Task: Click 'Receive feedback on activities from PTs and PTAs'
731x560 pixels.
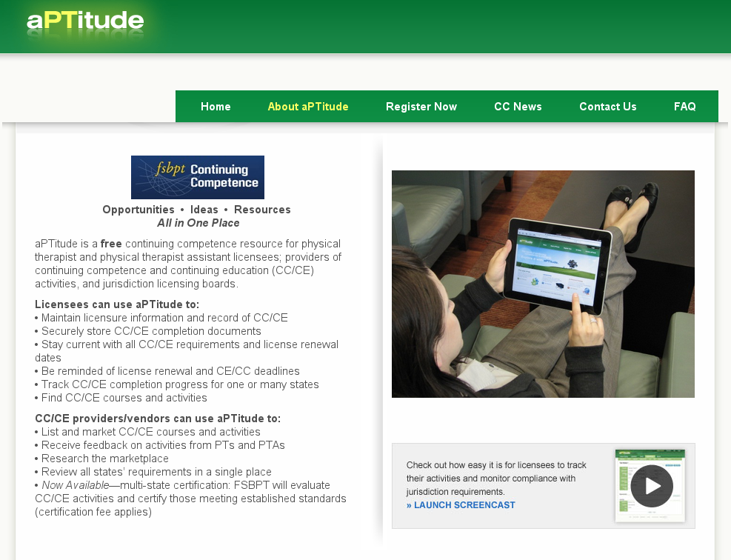Action: tap(160, 445)
